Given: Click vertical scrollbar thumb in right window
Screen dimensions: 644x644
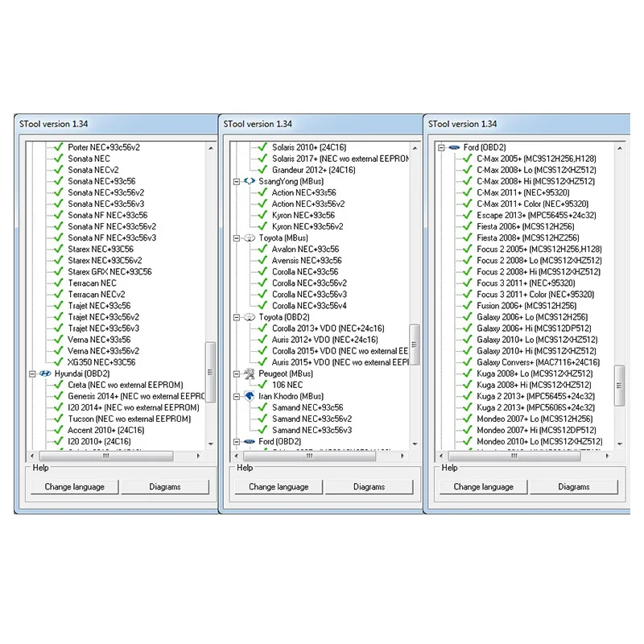Looking at the screenshot, I should click(x=619, y=386).
